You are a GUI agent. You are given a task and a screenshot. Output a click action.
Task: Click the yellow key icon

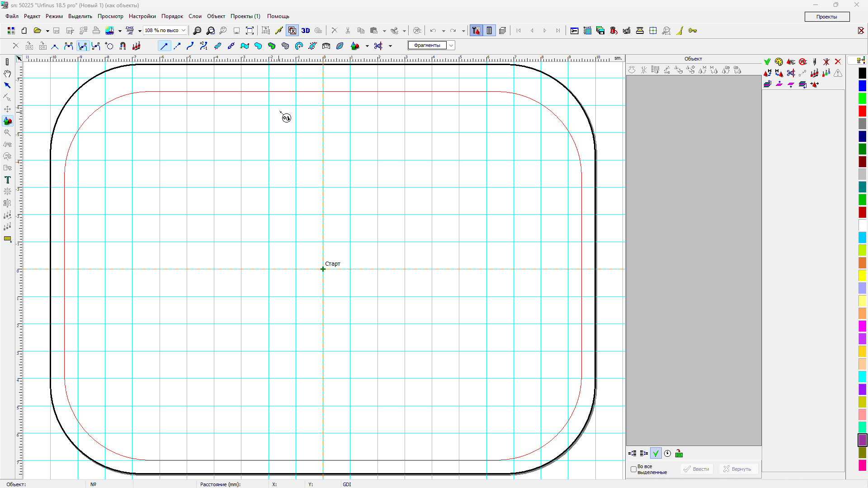(693, 31)
